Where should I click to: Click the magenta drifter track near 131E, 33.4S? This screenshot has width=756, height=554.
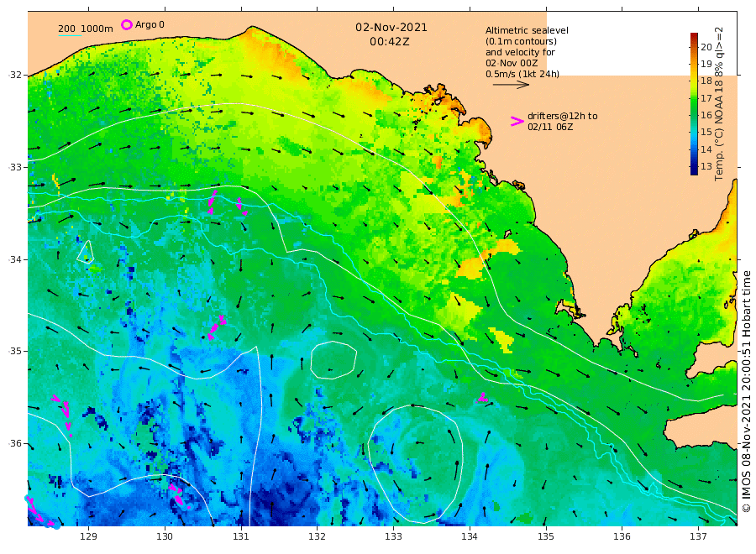(x=241, y=206)
